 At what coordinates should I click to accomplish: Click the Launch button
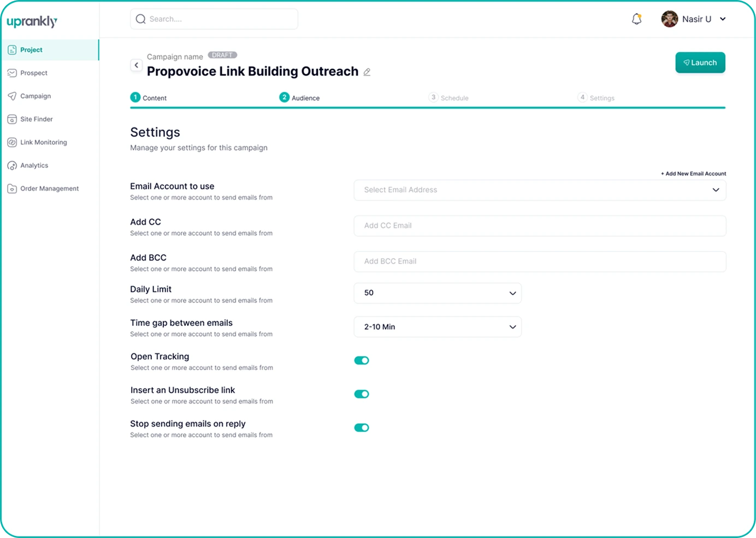coord(700,62)
